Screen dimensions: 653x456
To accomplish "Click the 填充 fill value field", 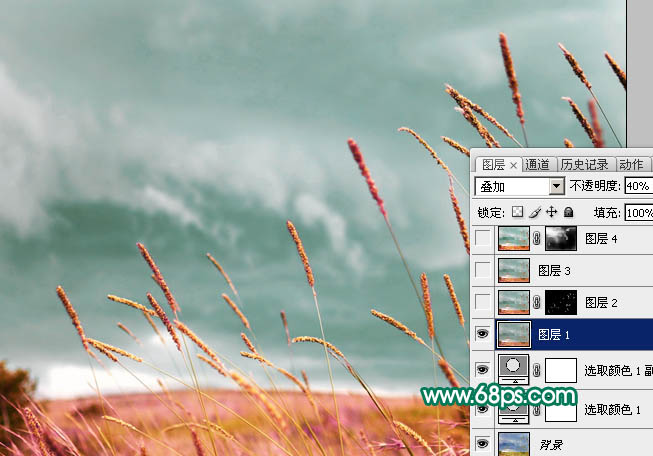I will click(637, 212).
